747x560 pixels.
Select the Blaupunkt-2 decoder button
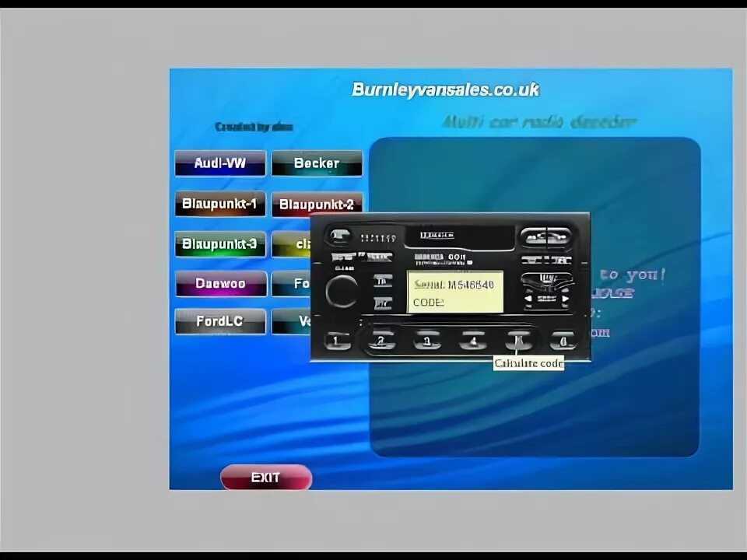click(x=317, y=204)
